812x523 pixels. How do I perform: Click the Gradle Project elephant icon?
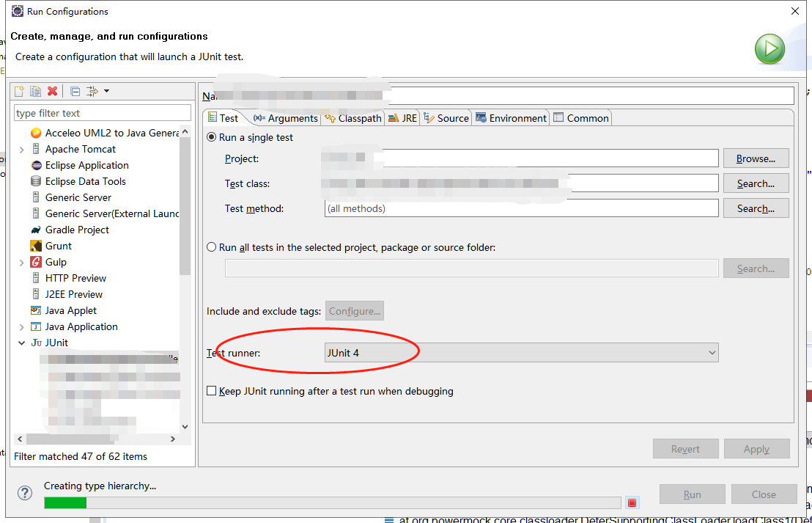coord(36,230)
